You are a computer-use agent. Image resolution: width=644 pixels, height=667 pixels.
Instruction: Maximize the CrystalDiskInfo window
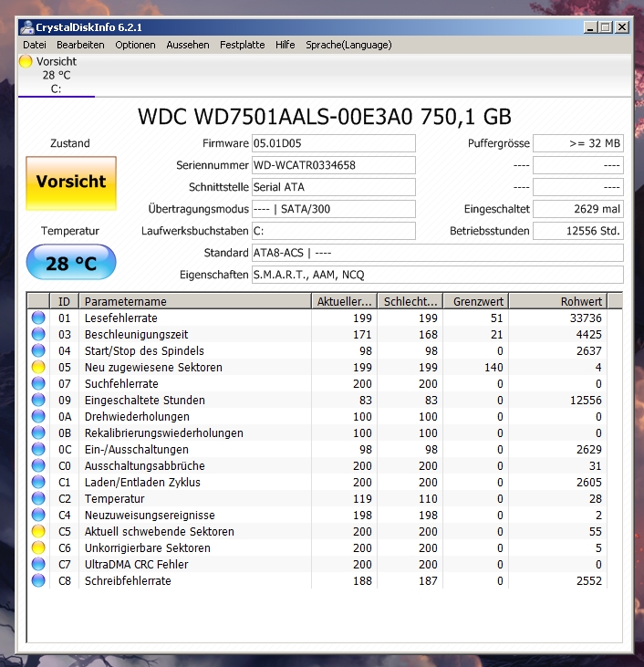pyautogui.click(x=606, y=27)
